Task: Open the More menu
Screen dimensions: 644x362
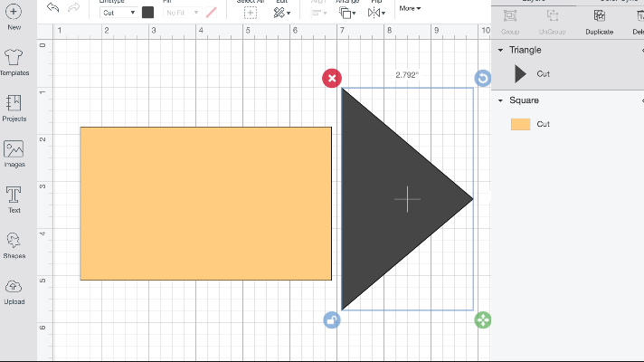Action: pos(410,8)
